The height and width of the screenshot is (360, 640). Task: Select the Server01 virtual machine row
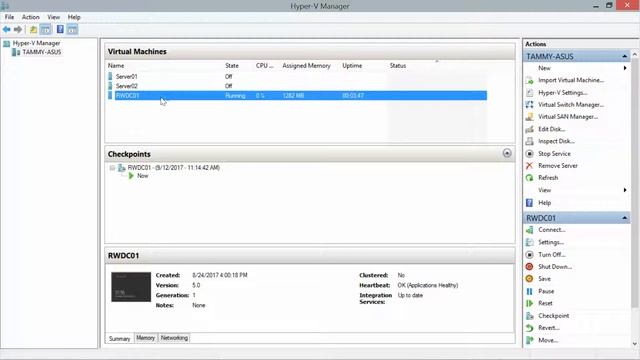[x=297, y=77]
